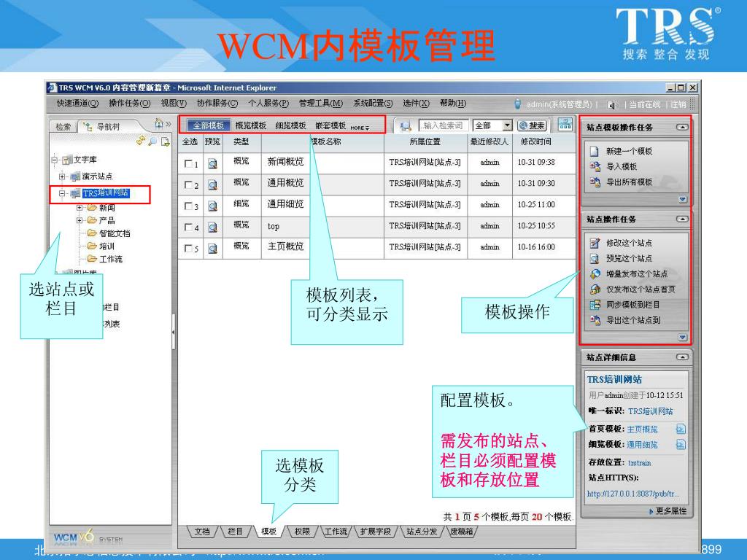The width and height of the screenshot is (747, 560).
Task: Click the refresh icon above the navigation tree
Action: (141, 141)
